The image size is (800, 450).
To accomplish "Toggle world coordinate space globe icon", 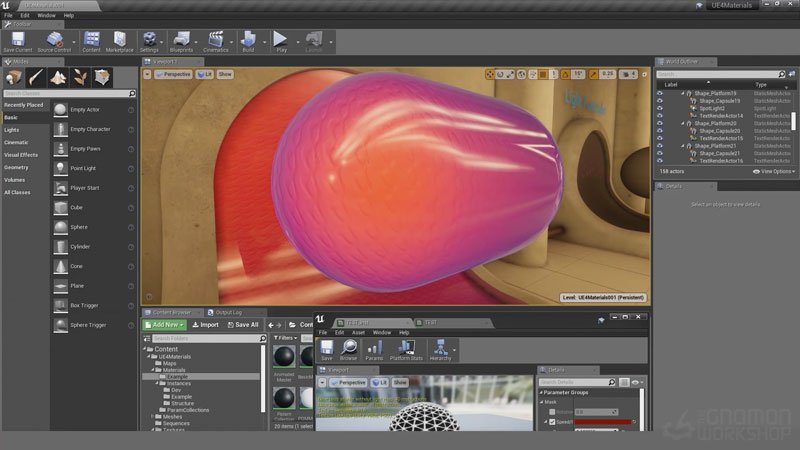I will (521, 74).
